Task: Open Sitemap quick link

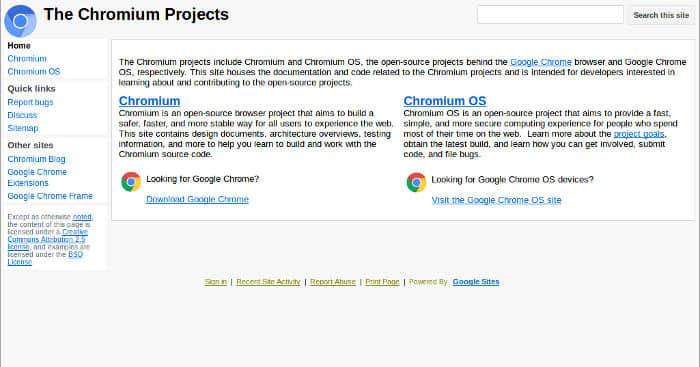Action: (23, 128)
